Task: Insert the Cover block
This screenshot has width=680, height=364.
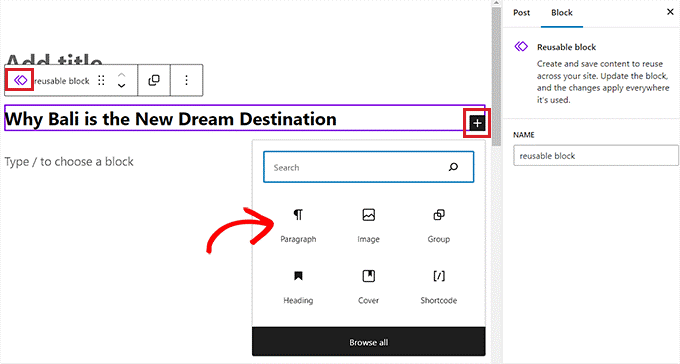Action: click(x=369, y=287)
